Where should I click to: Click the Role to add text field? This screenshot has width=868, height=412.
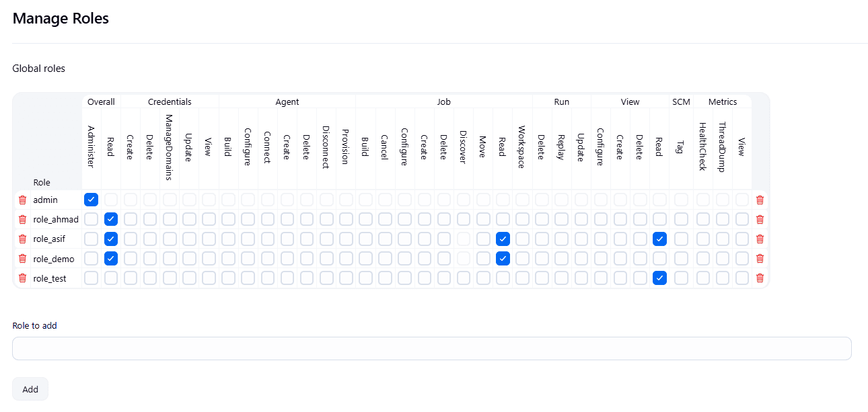tap(431, 348)
